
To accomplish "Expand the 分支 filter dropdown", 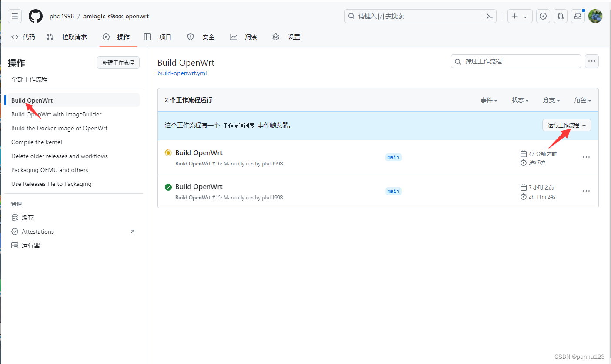I will click(x=551, y=100).
